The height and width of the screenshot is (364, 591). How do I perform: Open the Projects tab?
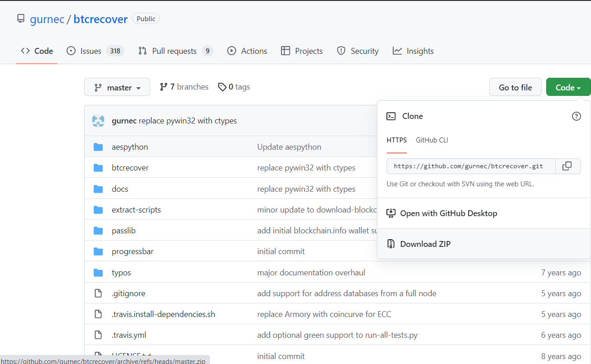[302, 51]
